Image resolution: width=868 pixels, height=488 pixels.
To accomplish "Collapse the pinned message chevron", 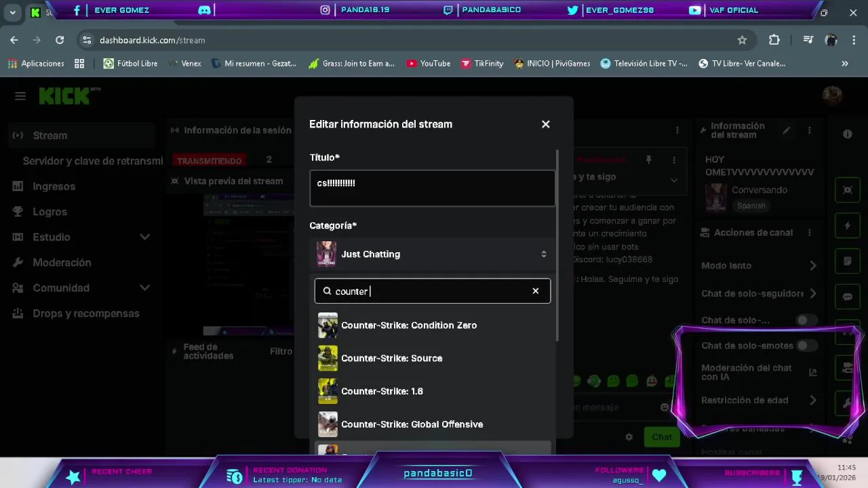I will 674,180.
